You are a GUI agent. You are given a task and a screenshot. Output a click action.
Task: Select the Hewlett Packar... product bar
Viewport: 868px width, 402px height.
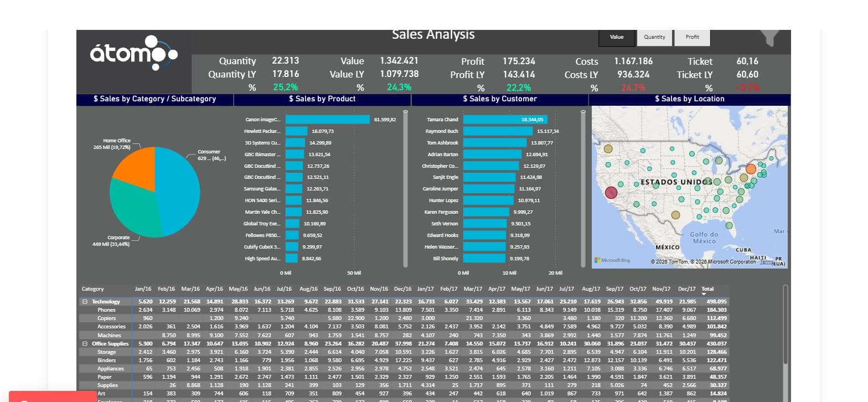tap(296, 131)
